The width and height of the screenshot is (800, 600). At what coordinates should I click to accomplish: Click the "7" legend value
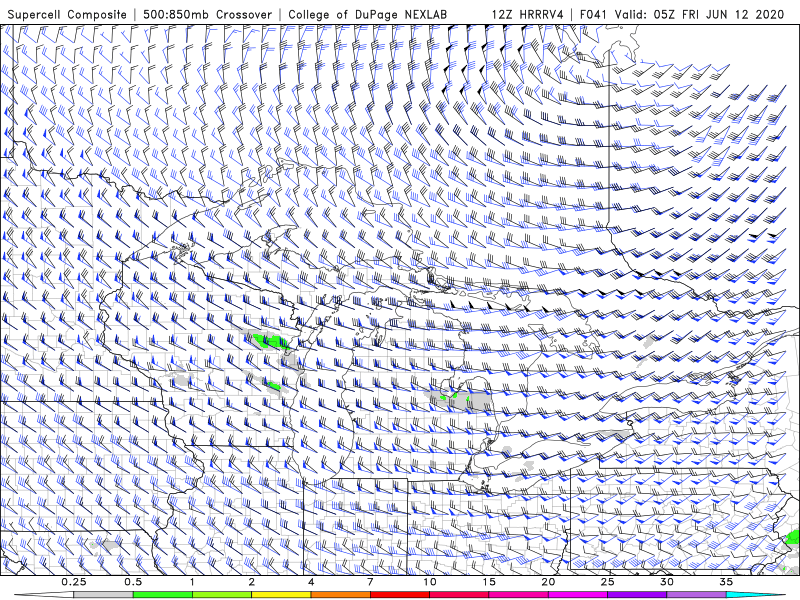[370, 582]
